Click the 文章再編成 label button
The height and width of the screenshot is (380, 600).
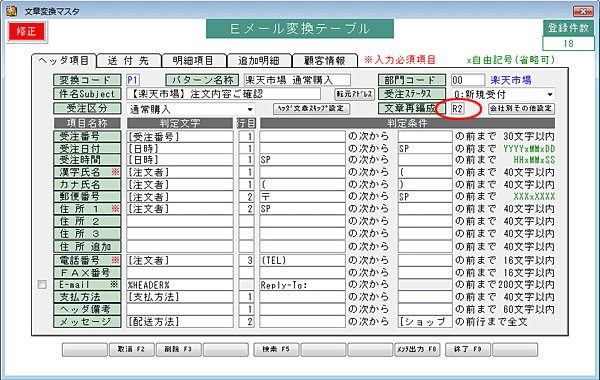(x=412, y=109)
